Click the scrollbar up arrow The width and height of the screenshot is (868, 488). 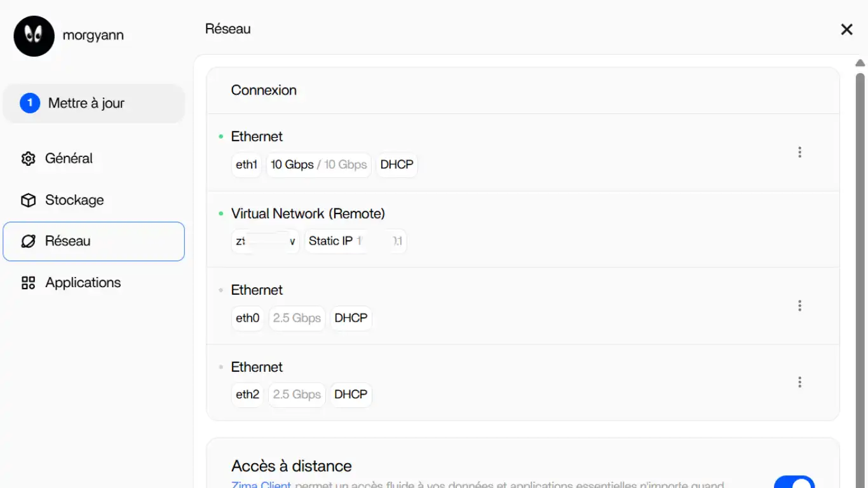pyautogui.click(x=860, y=63)
